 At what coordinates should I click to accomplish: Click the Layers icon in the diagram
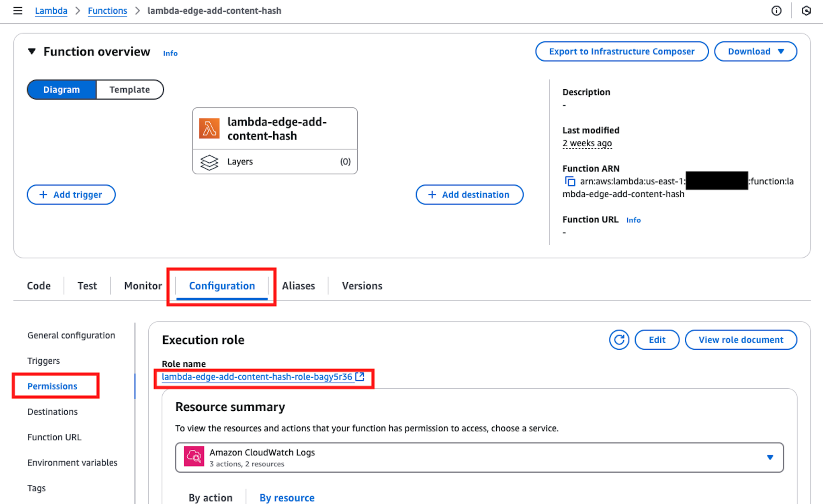point(209,162)
